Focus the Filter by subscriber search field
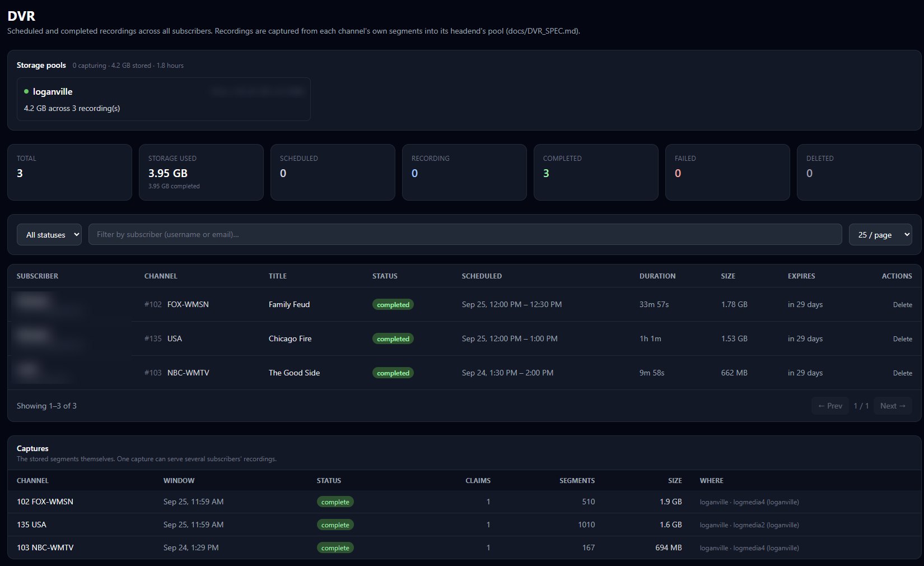This screenshot has width=924, height=566. pos(465,235)
